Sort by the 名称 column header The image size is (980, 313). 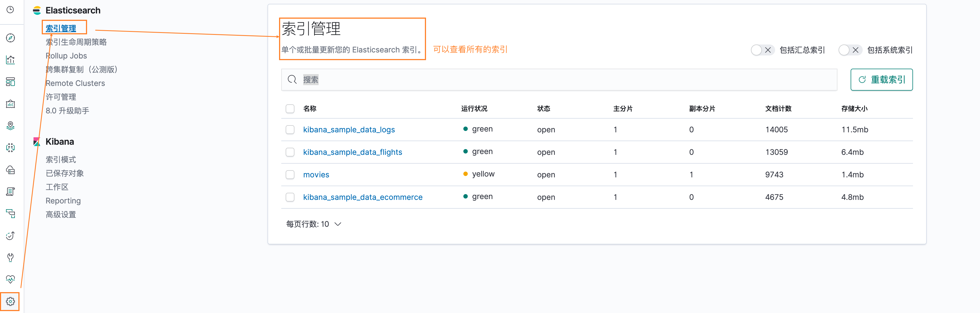[x=310, y=109]
